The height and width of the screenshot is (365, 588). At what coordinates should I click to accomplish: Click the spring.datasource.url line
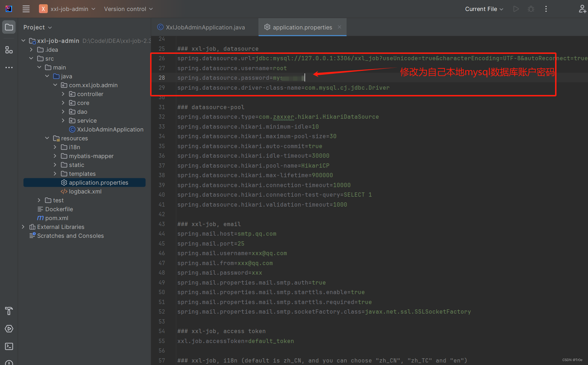click(382, 58)
